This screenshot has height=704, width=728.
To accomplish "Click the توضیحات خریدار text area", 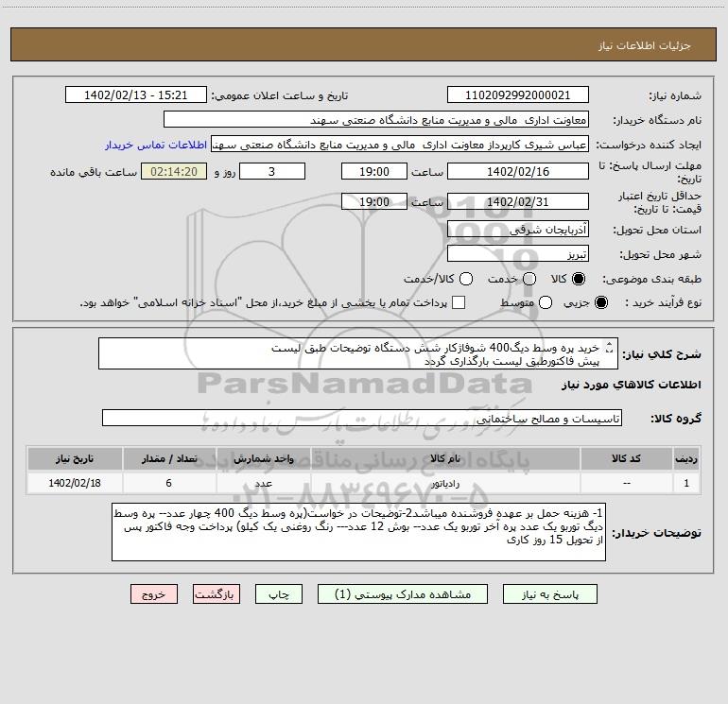I will pos(359,532).
